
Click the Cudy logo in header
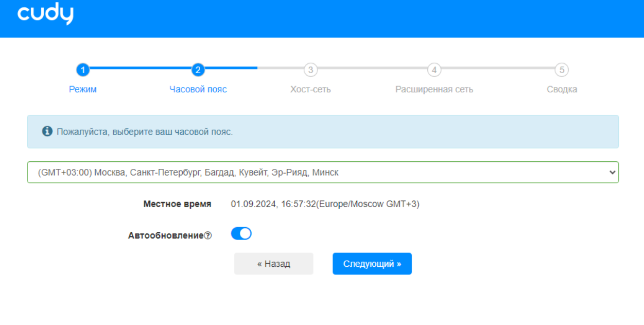coord(45,14)
